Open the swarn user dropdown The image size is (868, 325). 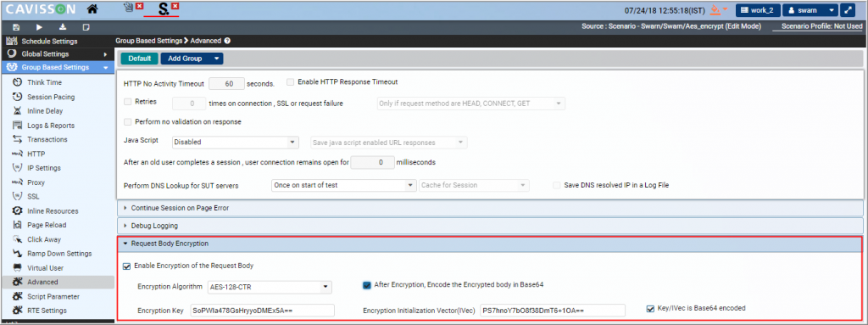click(x=810, y=10)
